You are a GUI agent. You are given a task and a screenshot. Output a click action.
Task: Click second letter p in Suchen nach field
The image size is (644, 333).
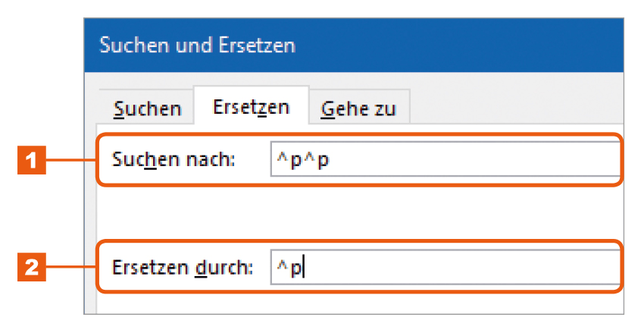click(324, 161)
